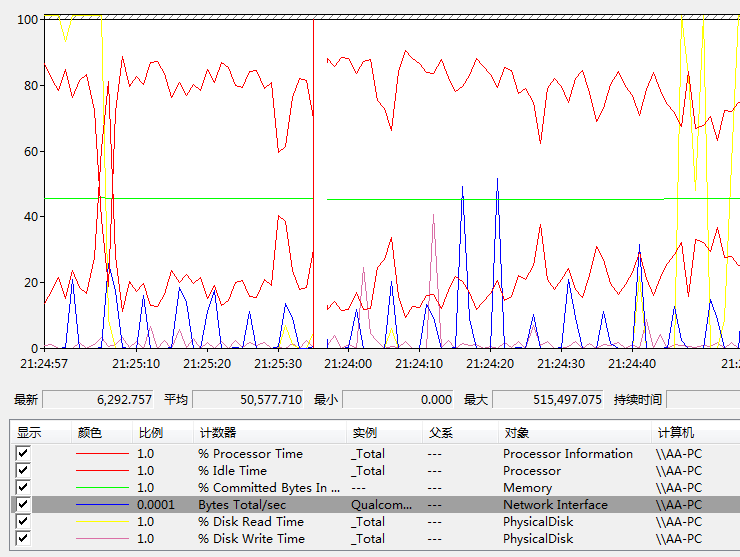Screen dimensions: 740x557
Task: Toggle % Disk Read Time checkbox
Action: [x=23, y=522]
